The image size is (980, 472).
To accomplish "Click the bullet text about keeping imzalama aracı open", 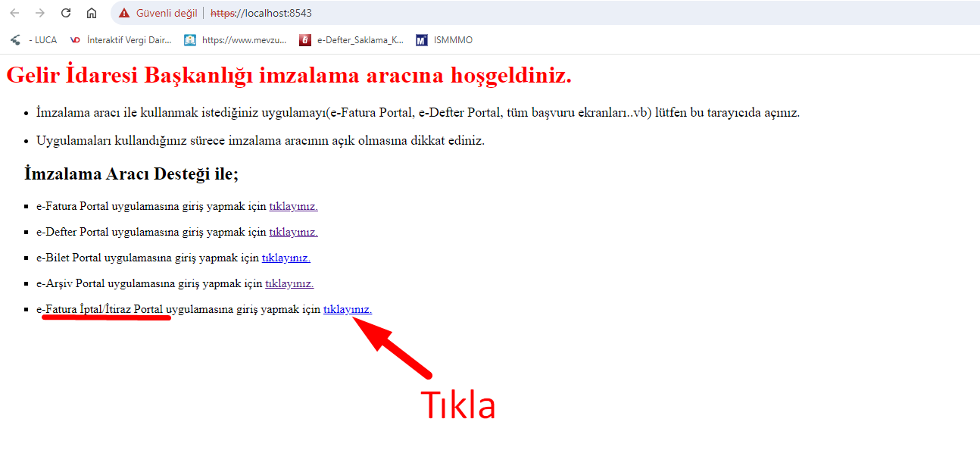I will click(260, 140).
